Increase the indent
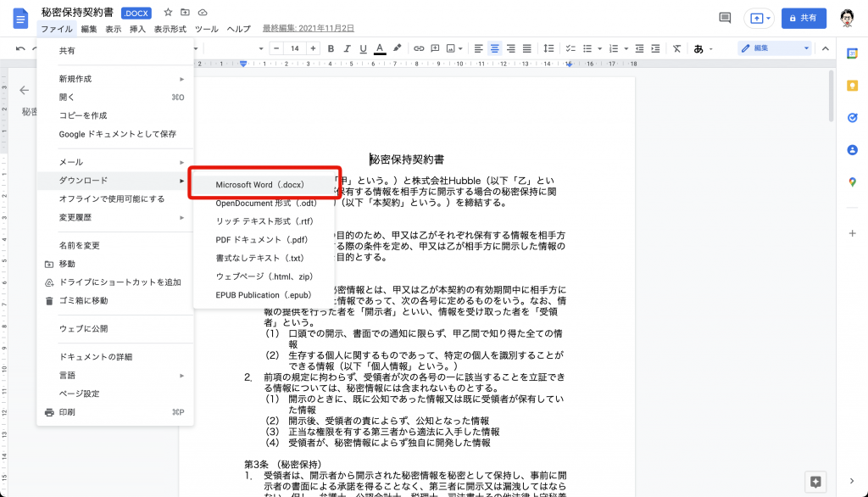Image resolution: width=868 pixels, height=497 pixels. point(655,48)
